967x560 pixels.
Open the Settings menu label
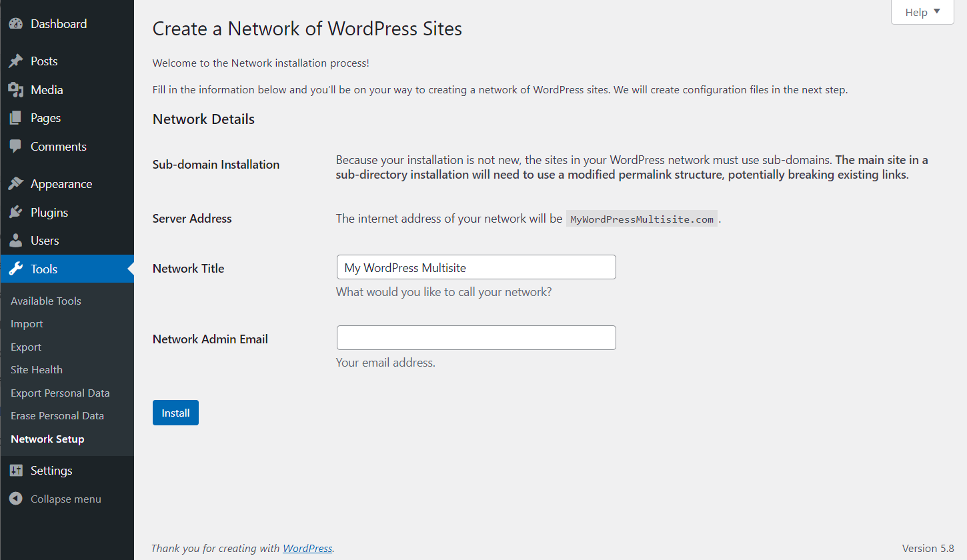[51, 471]
